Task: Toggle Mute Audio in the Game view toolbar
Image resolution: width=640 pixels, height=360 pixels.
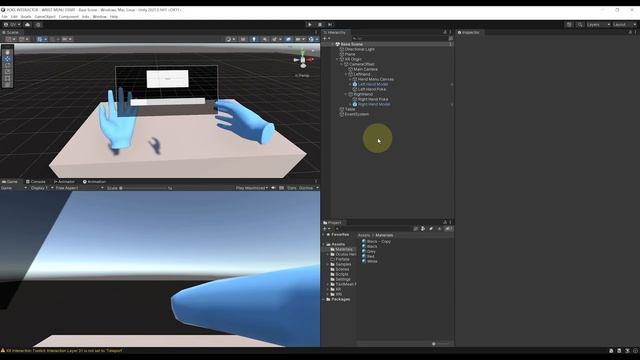Action: 273,188
